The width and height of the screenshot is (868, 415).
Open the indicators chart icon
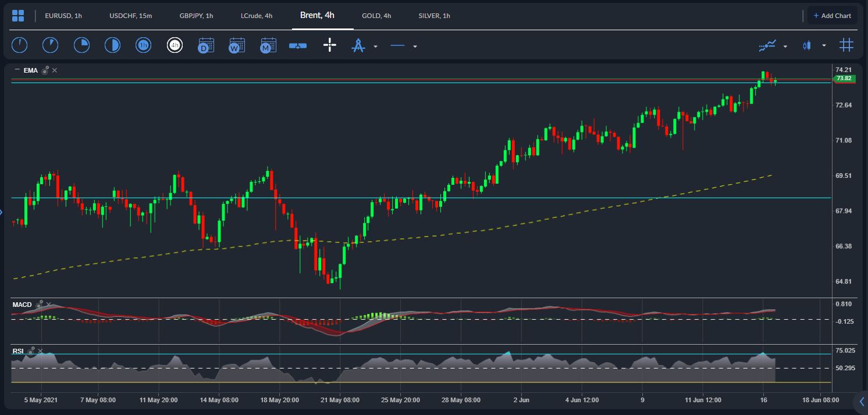point(767,45)
